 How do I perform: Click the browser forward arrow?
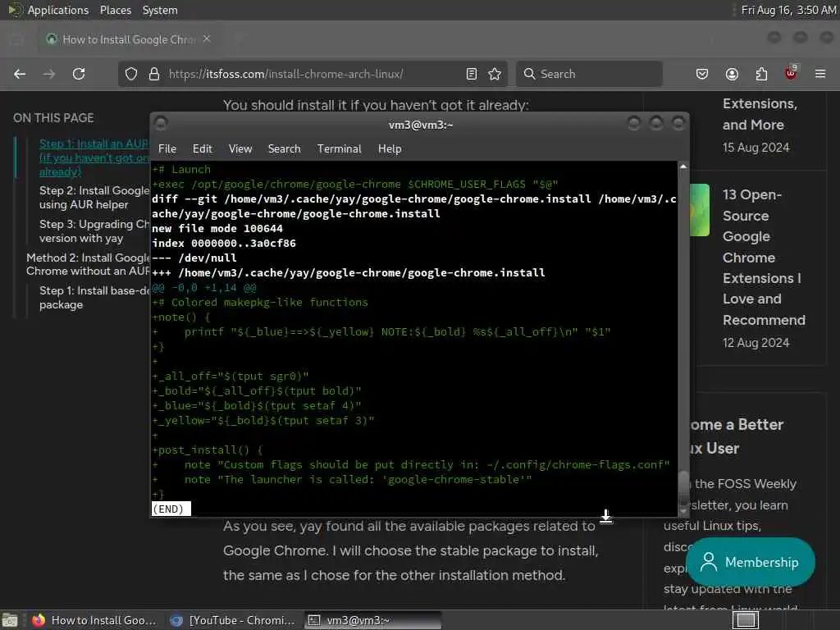48,74
